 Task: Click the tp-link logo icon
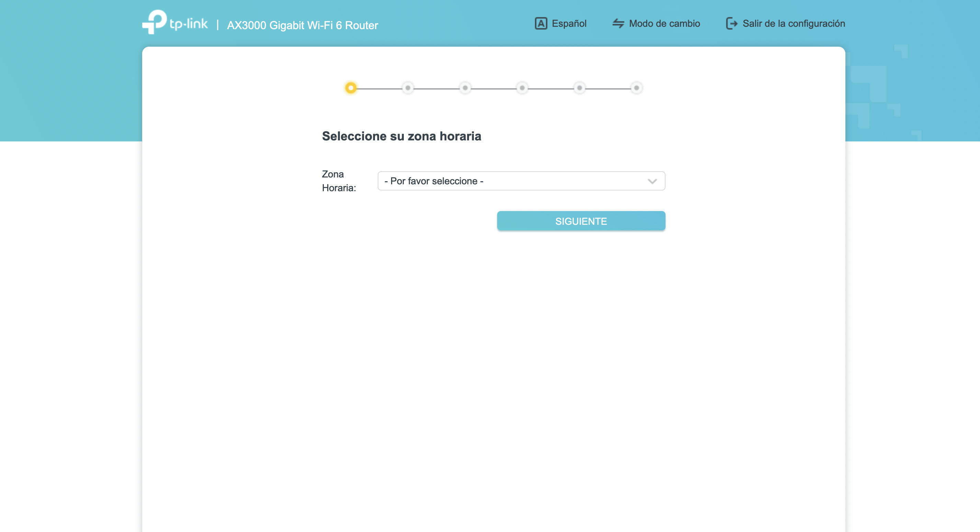pos(155,22)
